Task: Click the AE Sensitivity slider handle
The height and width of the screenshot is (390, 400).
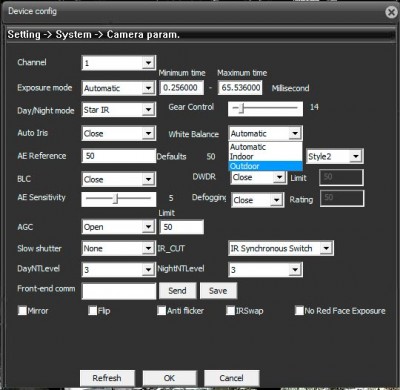Action: tap(115, 199)
